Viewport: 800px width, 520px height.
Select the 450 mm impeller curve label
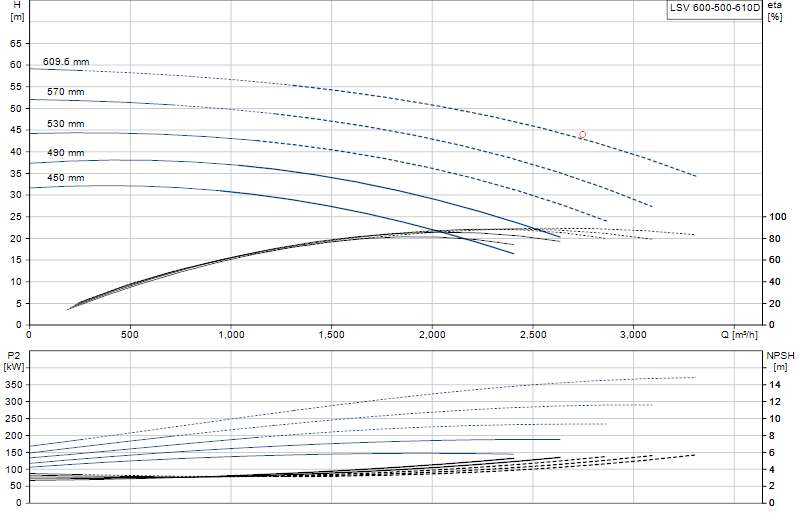pos(66,178)
